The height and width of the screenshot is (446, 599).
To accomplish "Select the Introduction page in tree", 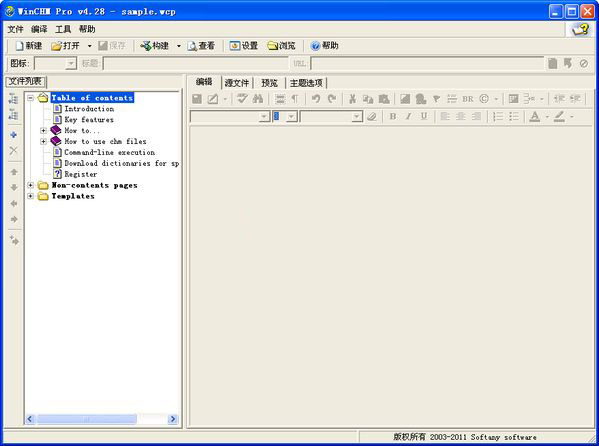I will tap(89, 109).
